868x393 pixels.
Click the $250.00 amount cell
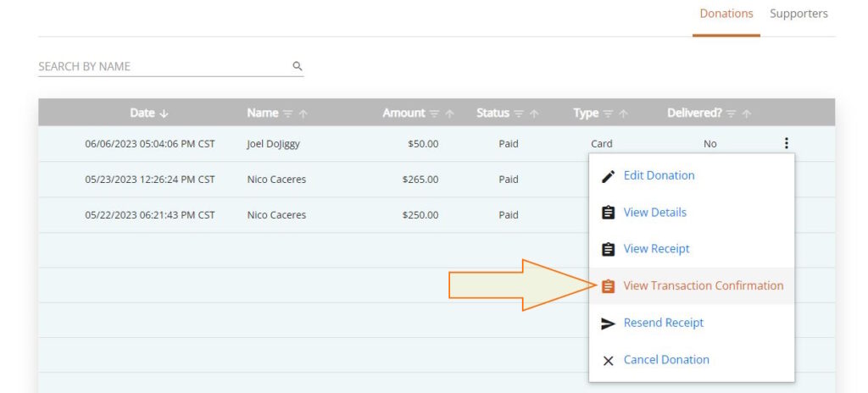click(420, 215)
